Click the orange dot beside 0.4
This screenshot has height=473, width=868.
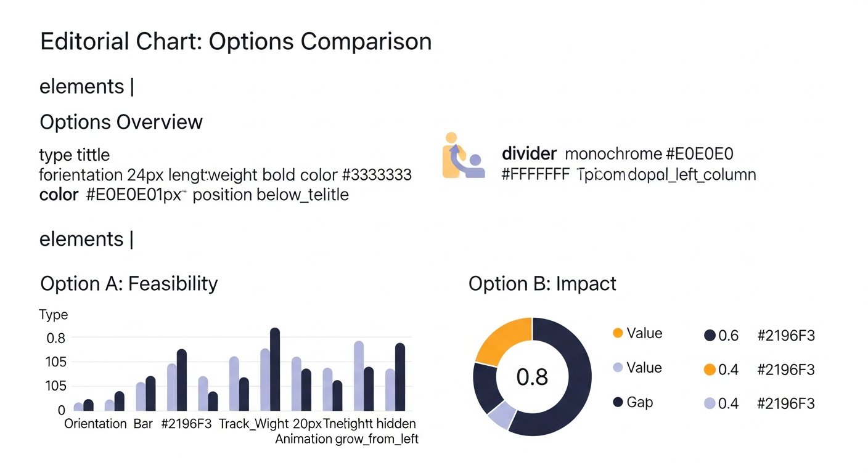pyautogui.click(x=710, y=370)
